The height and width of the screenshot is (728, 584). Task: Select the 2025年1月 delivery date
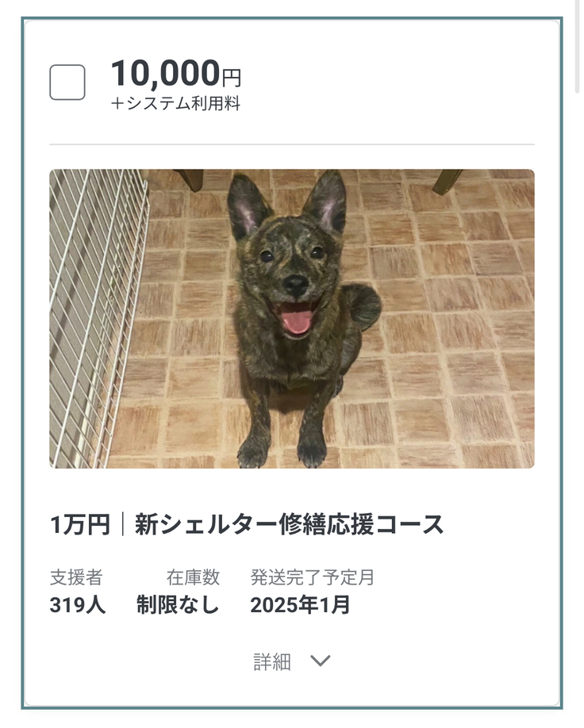[300, 604]
